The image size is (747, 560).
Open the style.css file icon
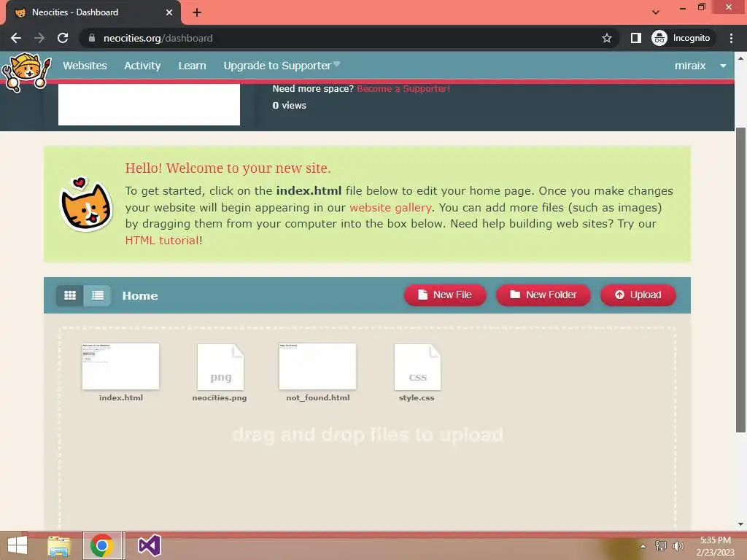tap(417, 367)
